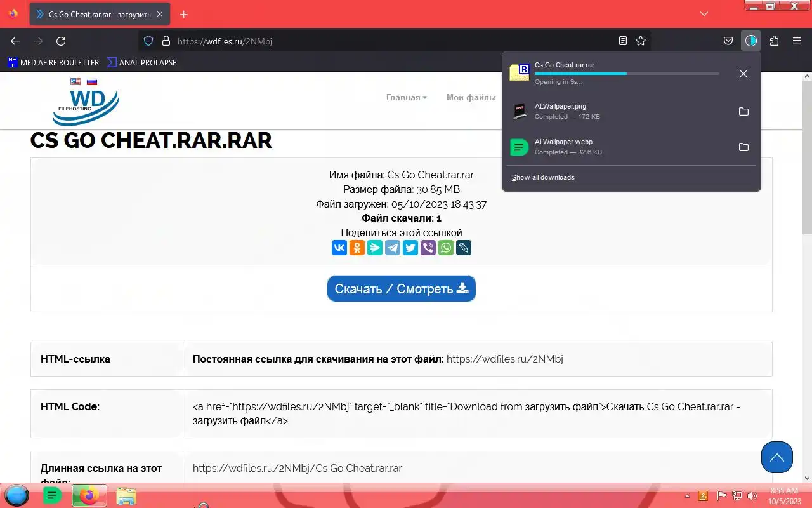Screen dimensions: 812x508
Task: Click the network tray icon
Action: [737, 496]
